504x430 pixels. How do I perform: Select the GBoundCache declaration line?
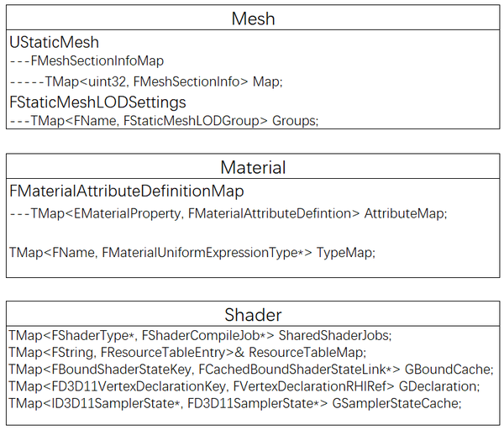pyautogui.click(x=250, y=370)
